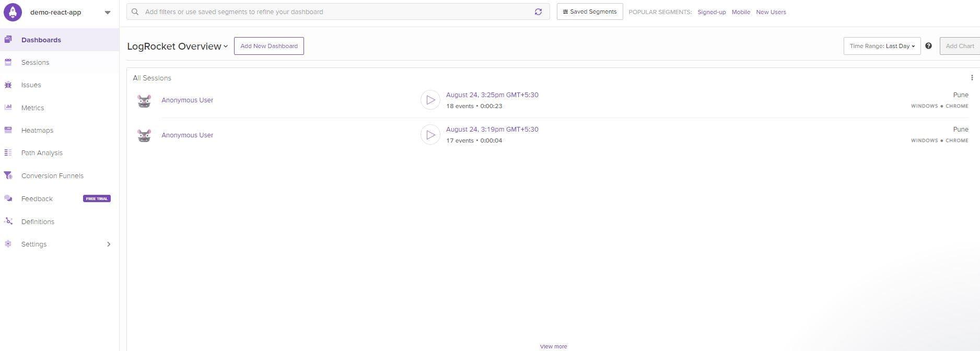The image size is (980, 351).
Task: Expand the demo-react-app project dropdown
Action: tap(107, 13)
